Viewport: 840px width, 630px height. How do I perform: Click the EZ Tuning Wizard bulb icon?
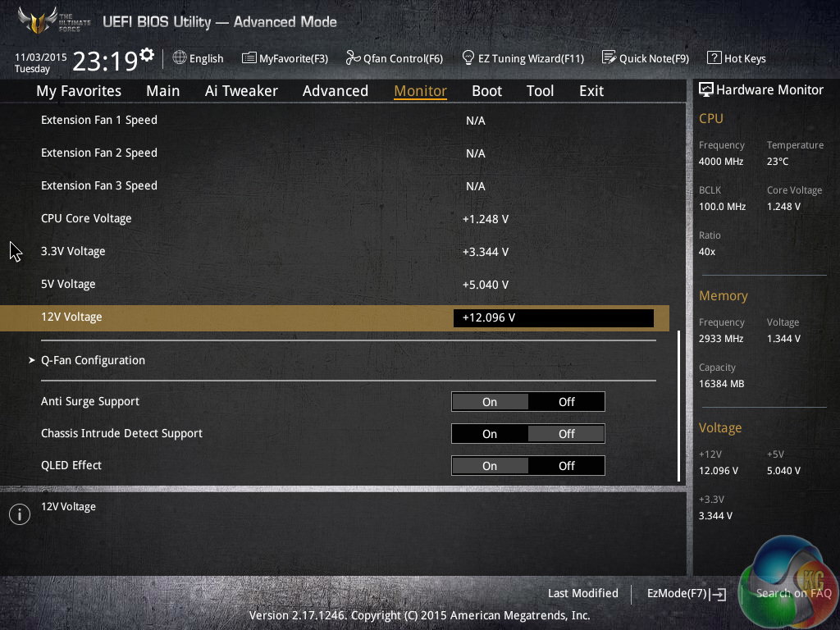pyautogui.click(x=468, y=57)
